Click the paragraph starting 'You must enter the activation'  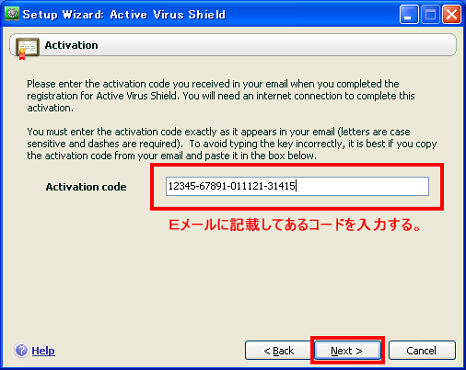[232, 144]
